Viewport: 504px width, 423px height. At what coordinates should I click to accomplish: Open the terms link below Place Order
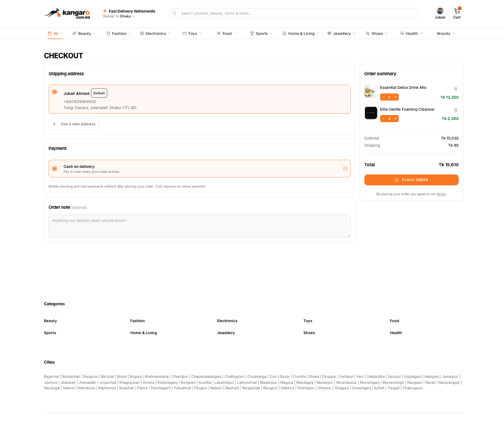[441, 194]
